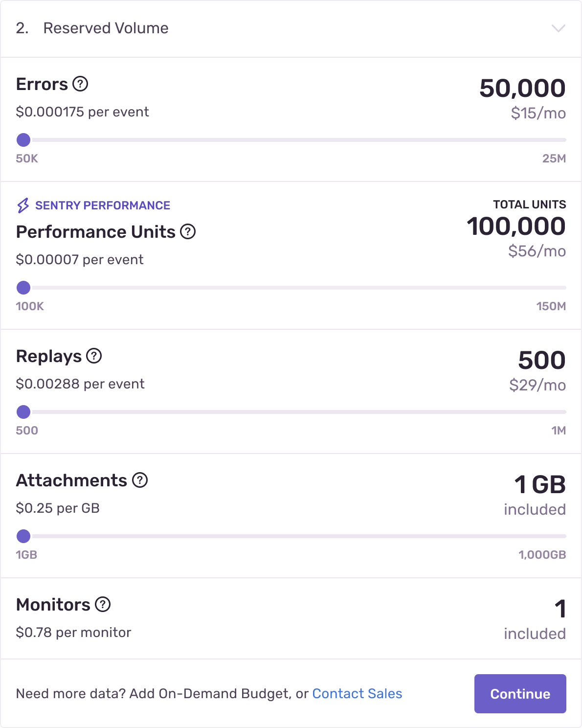Collapse the Reserved Volume section chevron

[559, 28]
